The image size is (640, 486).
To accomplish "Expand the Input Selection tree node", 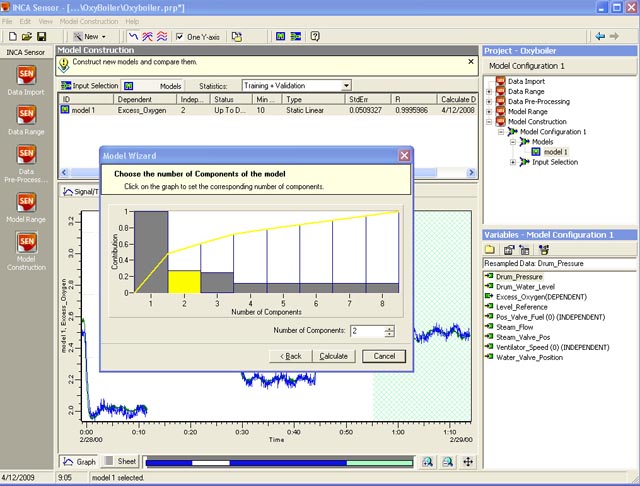I will point(513,162).
